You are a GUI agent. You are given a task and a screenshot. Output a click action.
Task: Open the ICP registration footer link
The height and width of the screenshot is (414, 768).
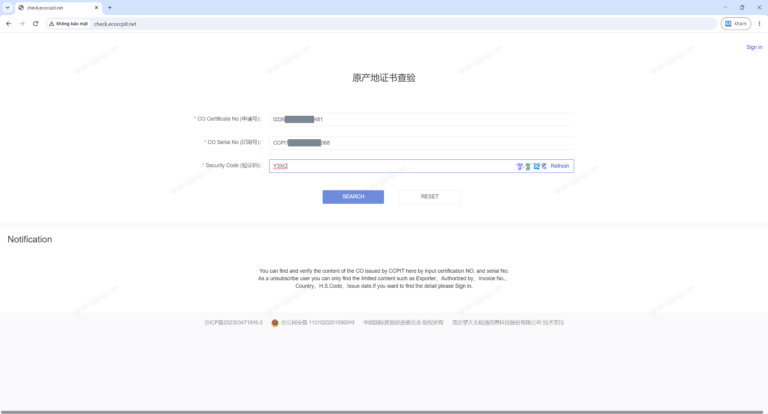point(233,322)
